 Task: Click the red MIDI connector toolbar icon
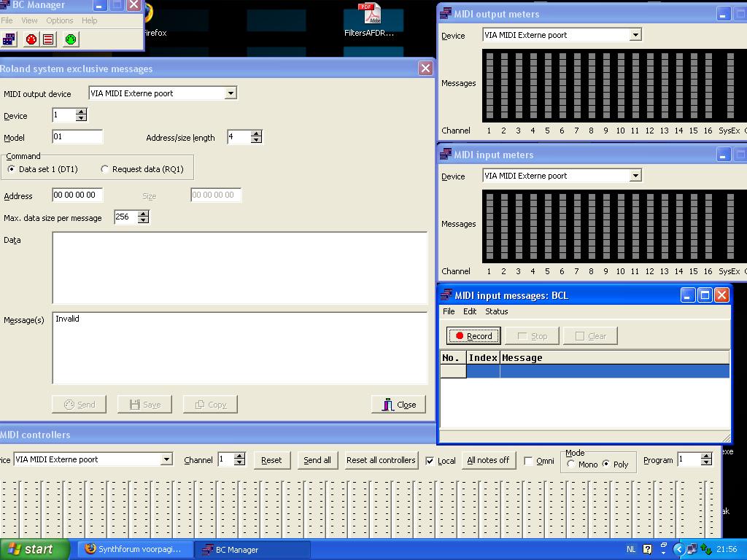point(31,39)
